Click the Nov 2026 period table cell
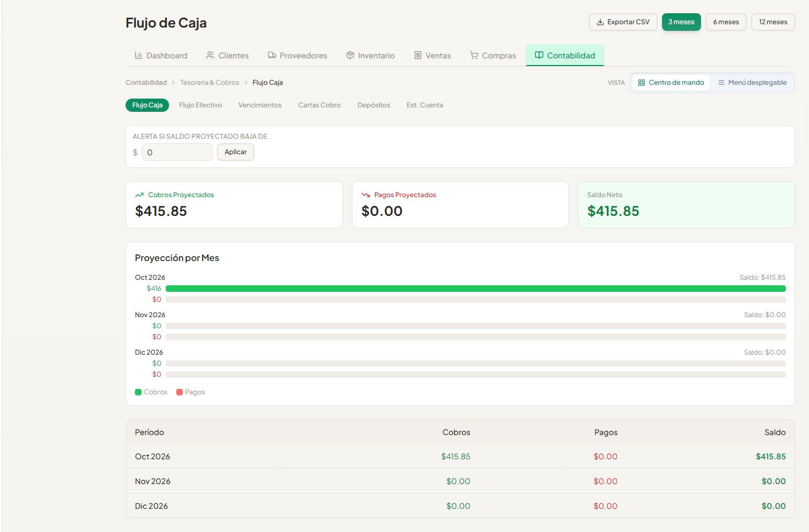Image resolution: width=809 pixels, height=532 pixels. (153, 481)
